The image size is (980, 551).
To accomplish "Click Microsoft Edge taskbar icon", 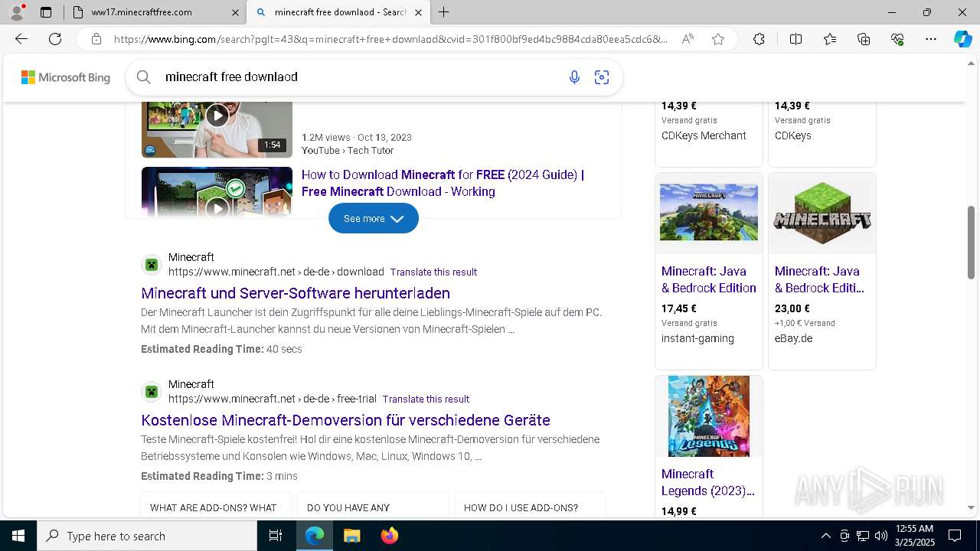I will 315,536.
